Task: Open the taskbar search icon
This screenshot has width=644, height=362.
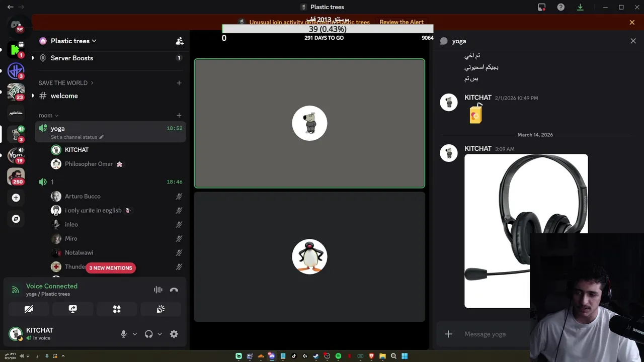Action: tap(393, 356)
